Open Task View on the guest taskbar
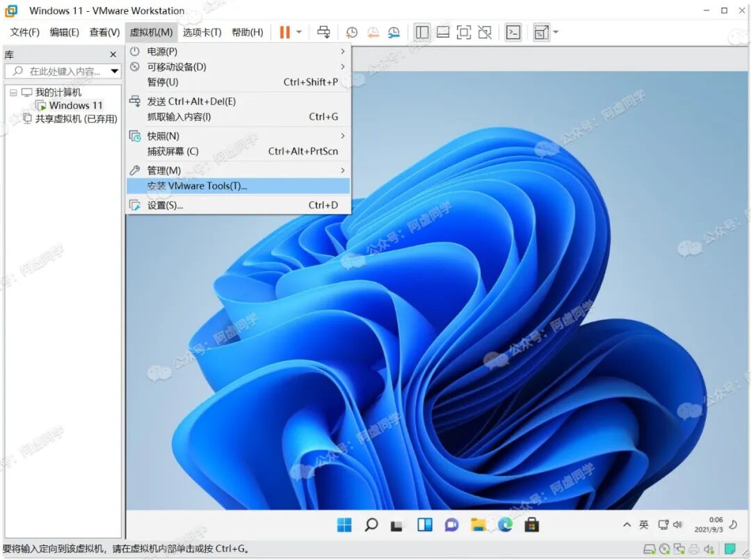This screenshot has height=560, width=751. [x=397, y=525]
